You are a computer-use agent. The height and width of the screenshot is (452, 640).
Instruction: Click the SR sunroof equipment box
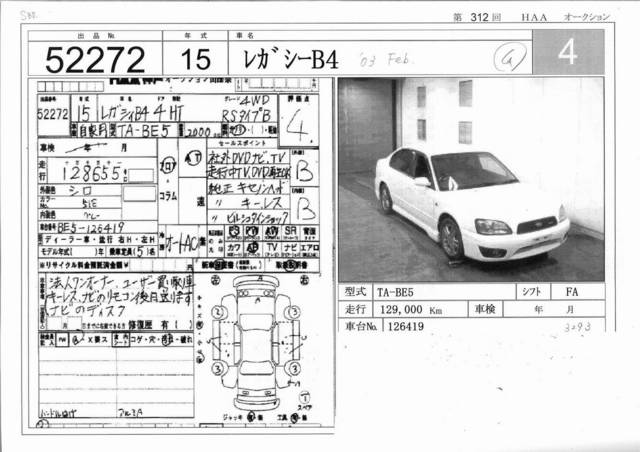click(x=290, y=232)
